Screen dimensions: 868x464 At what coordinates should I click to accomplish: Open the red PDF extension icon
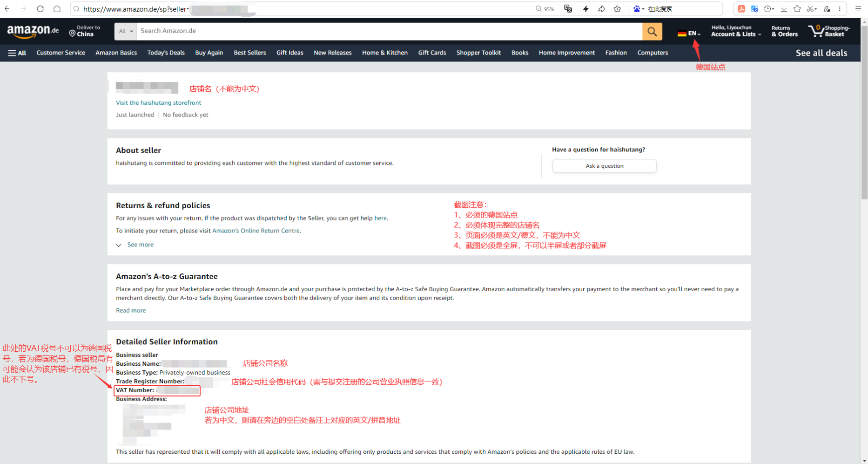[x=741, y=9]
